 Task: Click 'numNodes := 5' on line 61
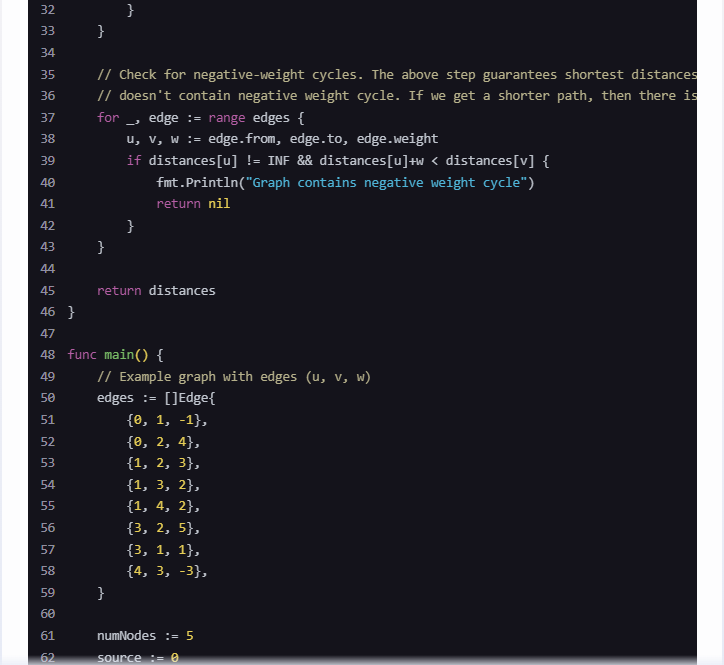pyautogui.click(x=145, y=635)
